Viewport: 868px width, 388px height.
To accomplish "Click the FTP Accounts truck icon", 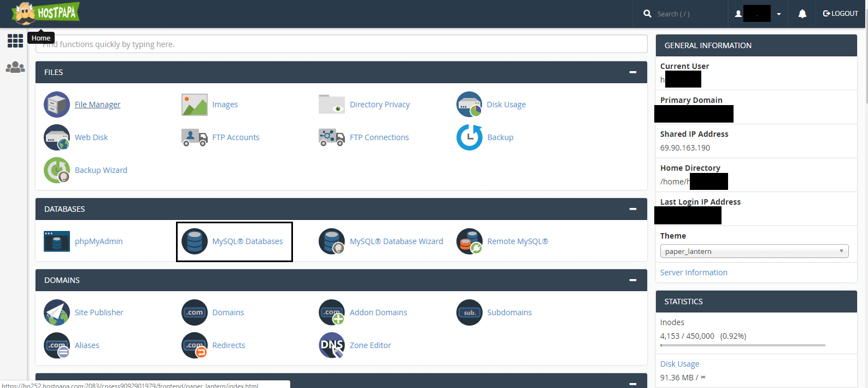I will pos(195,137).
